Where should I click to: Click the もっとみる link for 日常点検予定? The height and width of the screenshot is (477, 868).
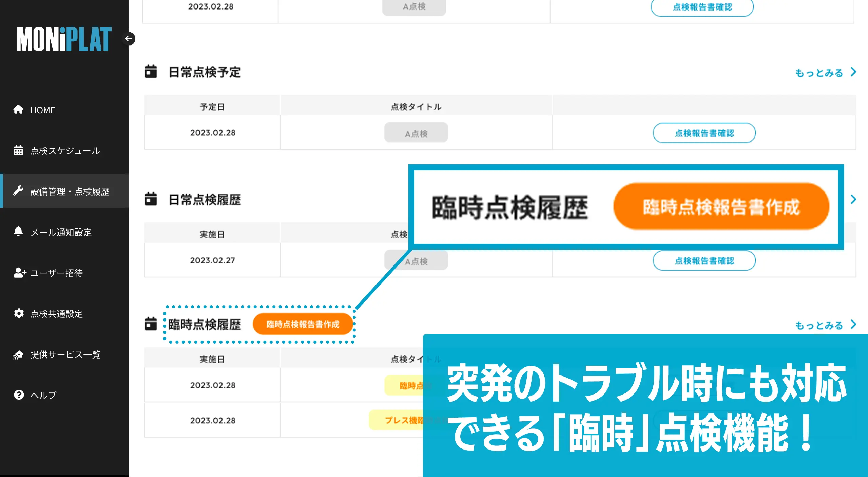pos(819,72)
